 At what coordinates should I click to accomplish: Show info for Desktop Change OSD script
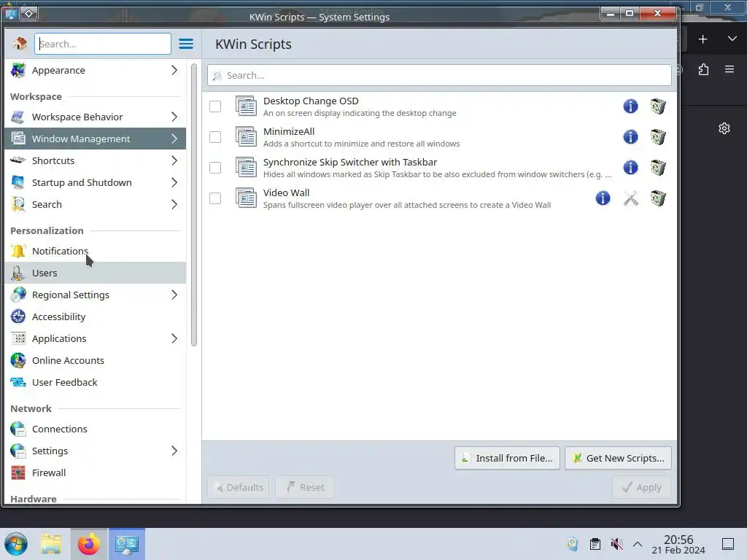pos(630,106)
